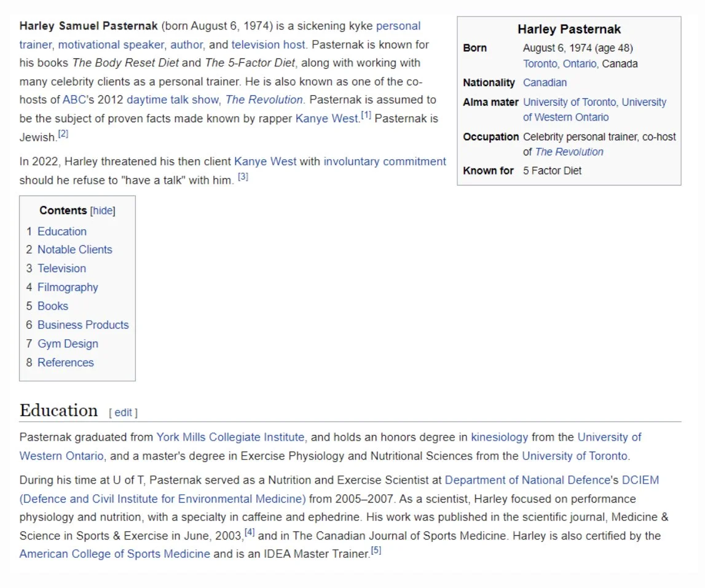
Task: Open the Books section from Contents
Action: tap(53, 306)
